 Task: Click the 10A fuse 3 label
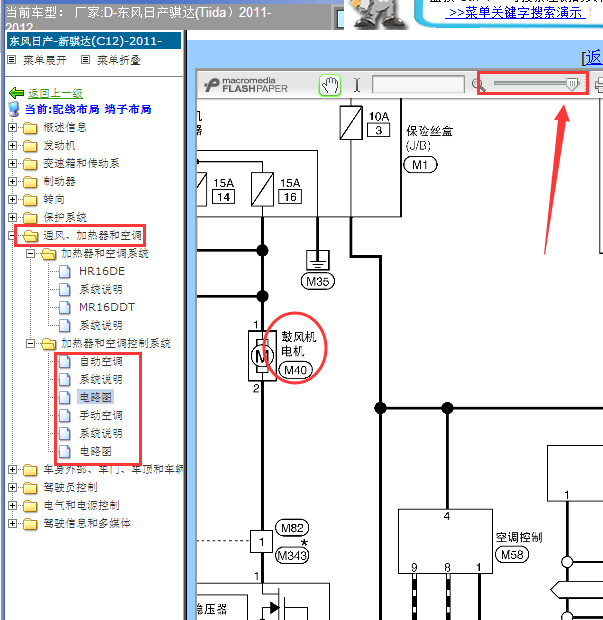tap(379, 124)
